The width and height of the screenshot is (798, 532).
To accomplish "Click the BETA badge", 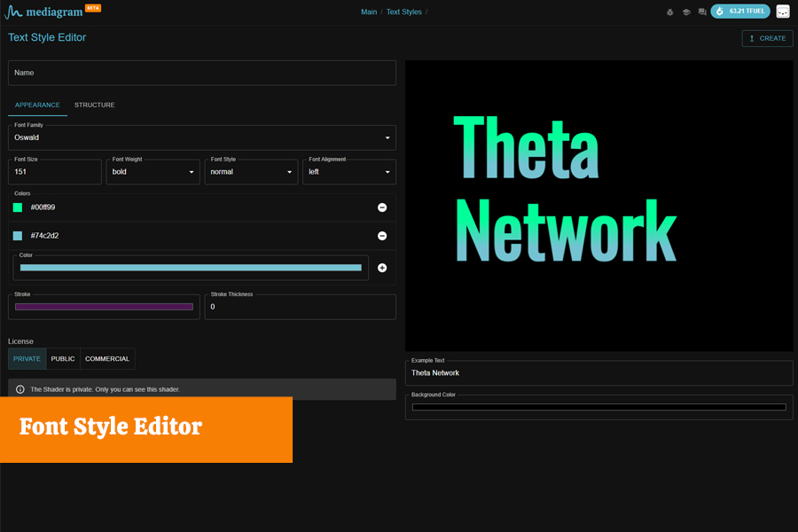I will pyautogui.click(x=92, y=8).
